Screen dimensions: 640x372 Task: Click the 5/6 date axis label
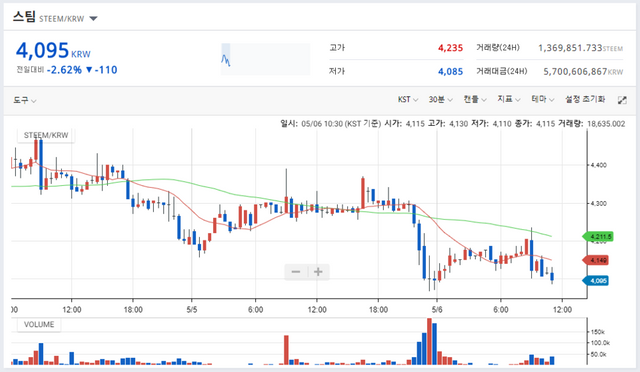[x=437, y=310]
